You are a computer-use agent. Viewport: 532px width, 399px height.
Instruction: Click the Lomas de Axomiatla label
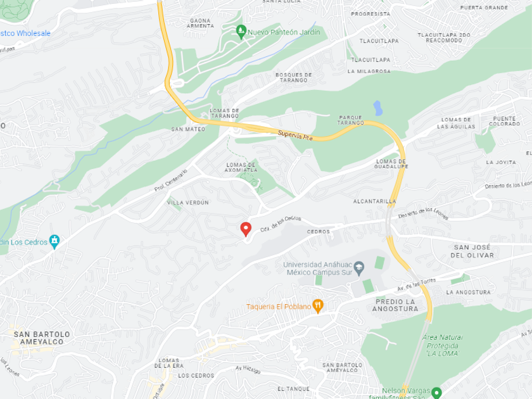[x=241, y=167]
